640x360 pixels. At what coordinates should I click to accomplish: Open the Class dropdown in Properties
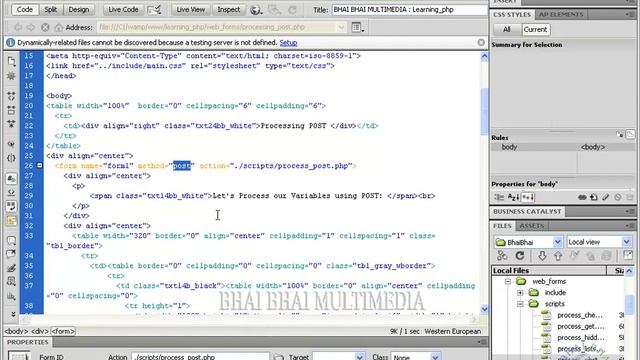coord(436,357)
